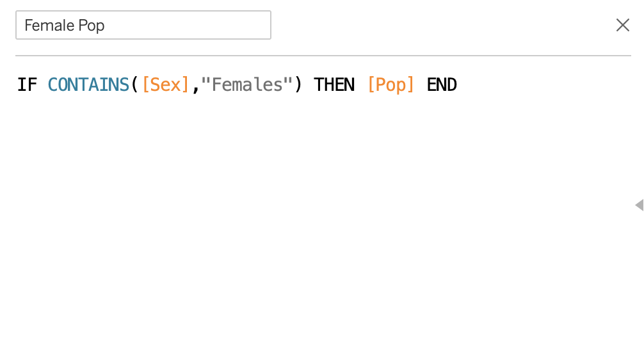Select the CONTAINS function in the formula
The image size is (644, 357).
tap(88, 84)
